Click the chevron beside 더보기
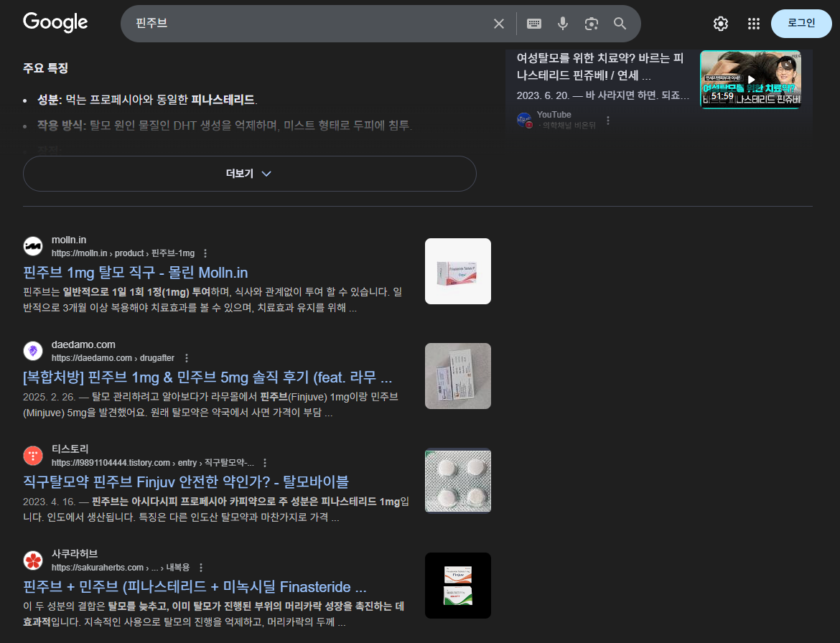The height and width of the screenshot is (643, 840). (x=266, y=174)
